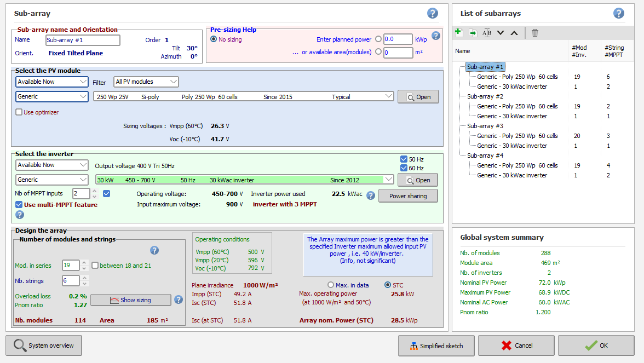Open the help icon next to Inverter power used
Screen dimensions: 644x363
(x=370, y=195)
